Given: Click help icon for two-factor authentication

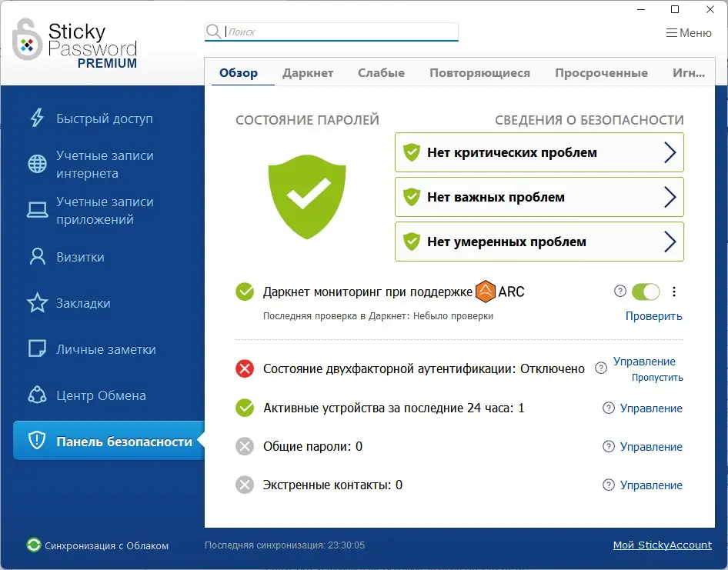Looking at the screenshot, I should tap(601, 368).
